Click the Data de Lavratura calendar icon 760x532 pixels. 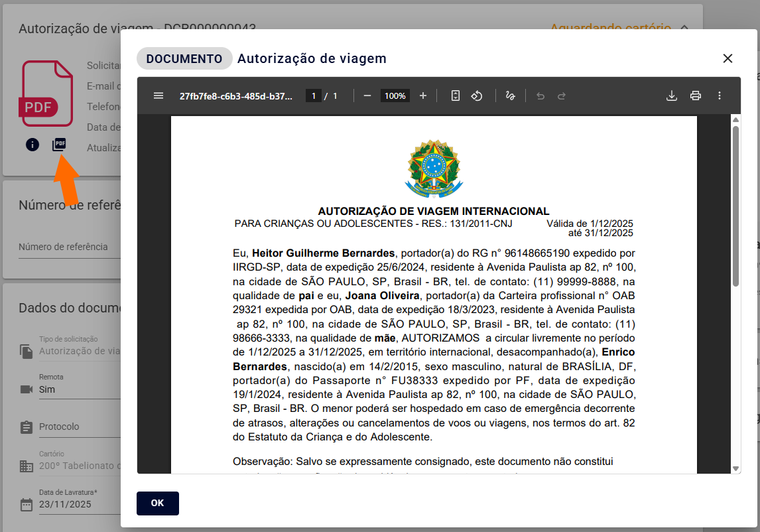coord(27,504)
